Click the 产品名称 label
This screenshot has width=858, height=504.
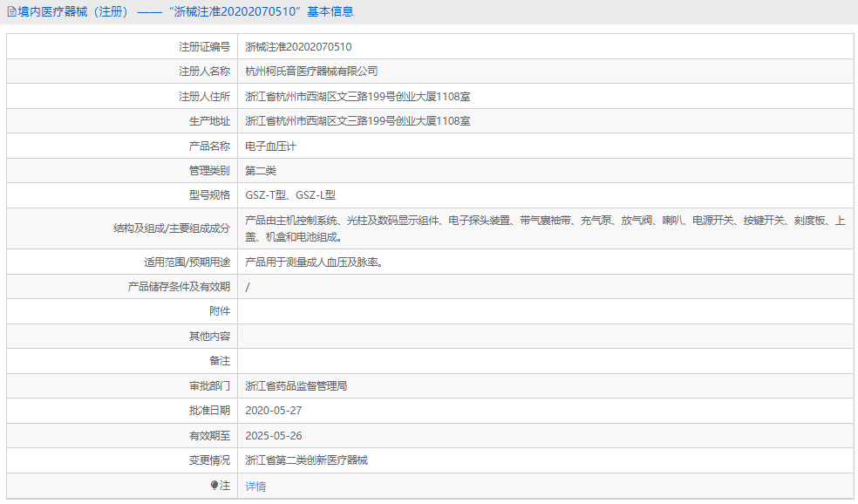point(209,146)
